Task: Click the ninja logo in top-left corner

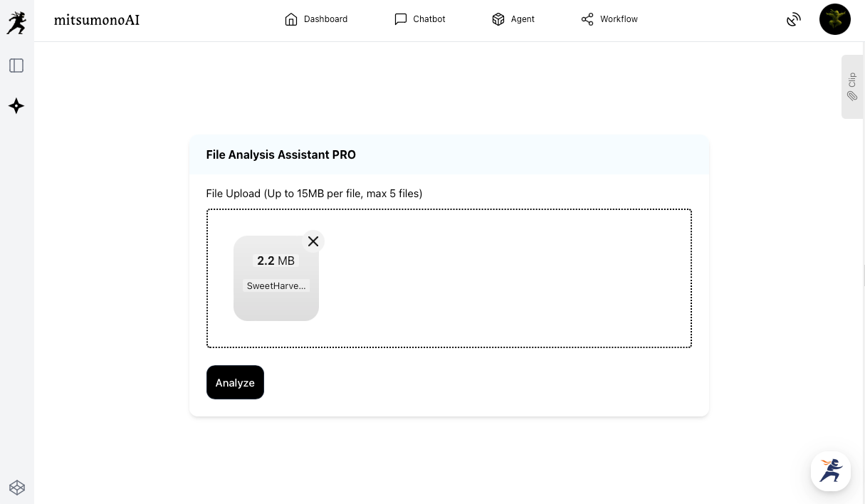Action: tap(16, 22)
